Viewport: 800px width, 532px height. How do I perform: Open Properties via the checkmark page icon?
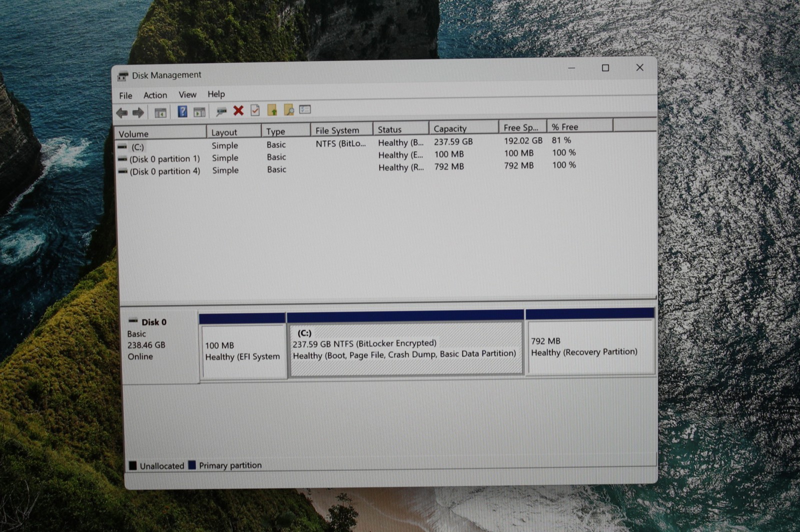[x=255, y=110]
